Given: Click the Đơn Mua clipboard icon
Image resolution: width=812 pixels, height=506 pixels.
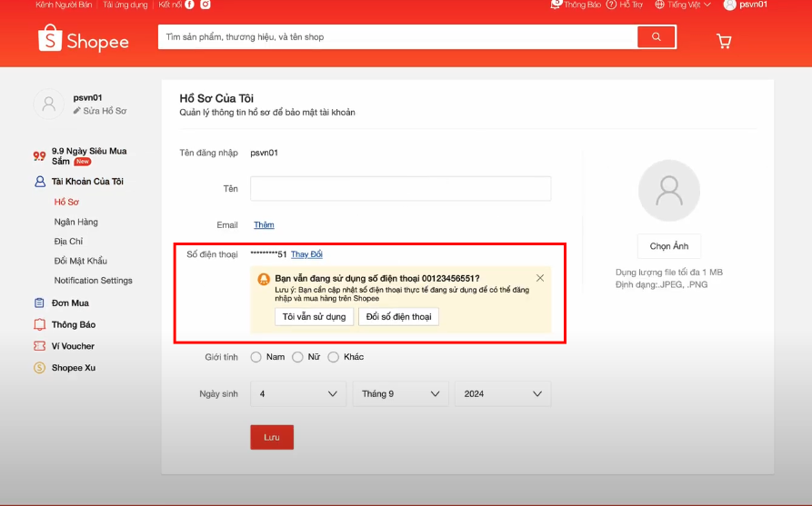Looking at the screenshot, I should [x=39, y=303].
